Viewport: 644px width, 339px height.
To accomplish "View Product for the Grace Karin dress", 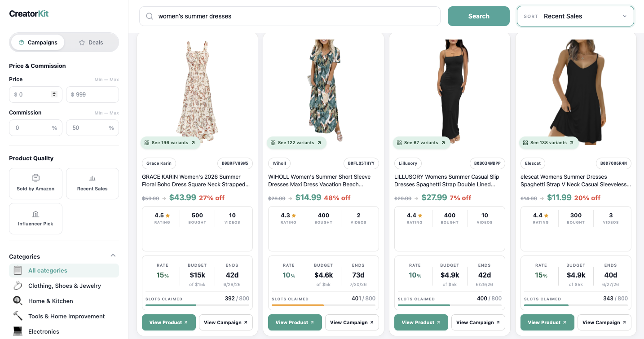I will (169, 322).
